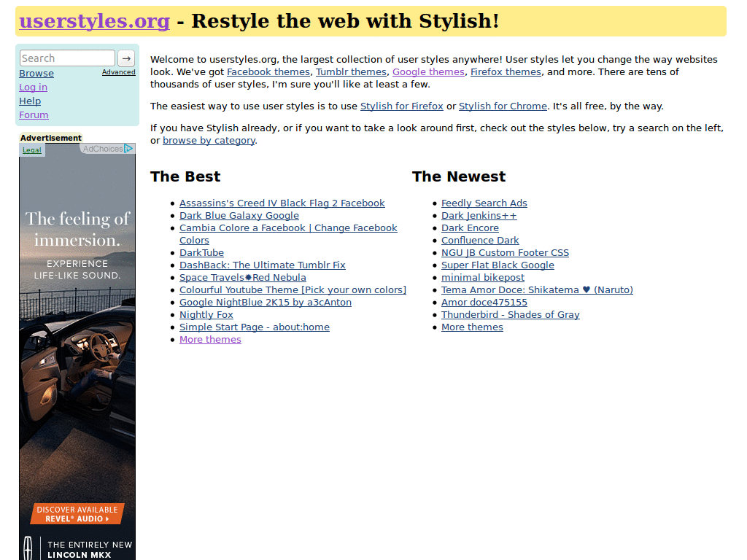Open Forum in the sidebar
747x560 pixels.
pyautogui.click(x=34, y=114)
